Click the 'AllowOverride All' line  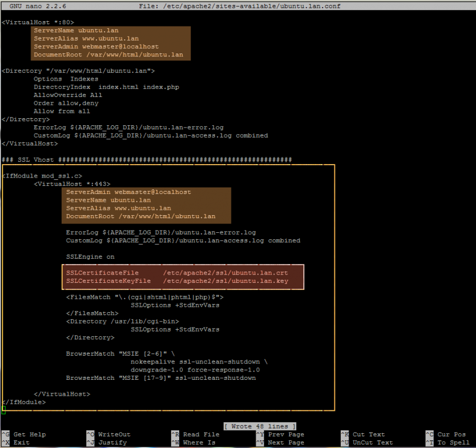pyautogui.click(x=68, y=95)
